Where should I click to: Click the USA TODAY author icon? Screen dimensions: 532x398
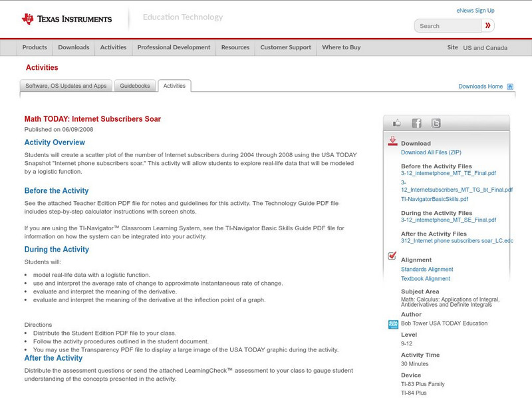(393, 324)
